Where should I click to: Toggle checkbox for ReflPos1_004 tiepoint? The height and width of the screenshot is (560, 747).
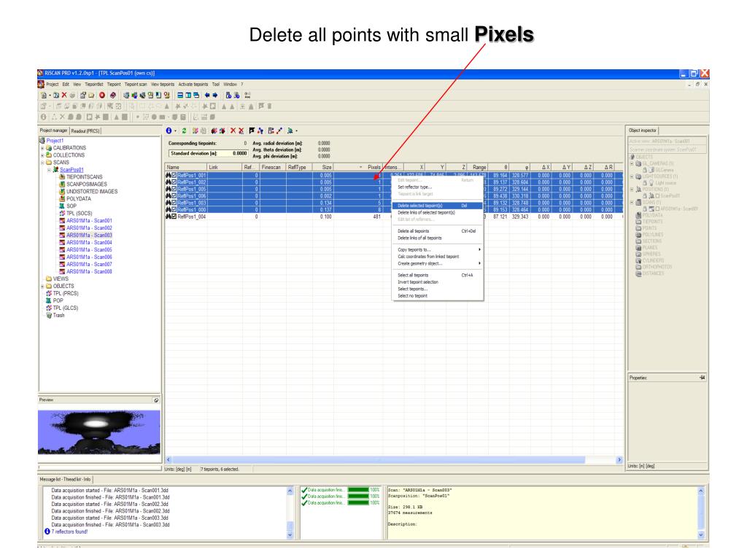[174, 217]
